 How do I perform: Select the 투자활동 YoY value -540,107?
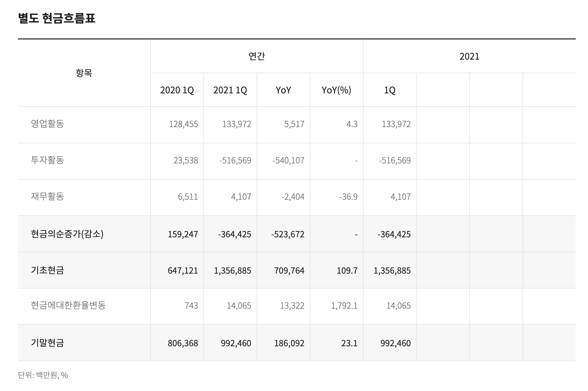click(x=288, y=160)
